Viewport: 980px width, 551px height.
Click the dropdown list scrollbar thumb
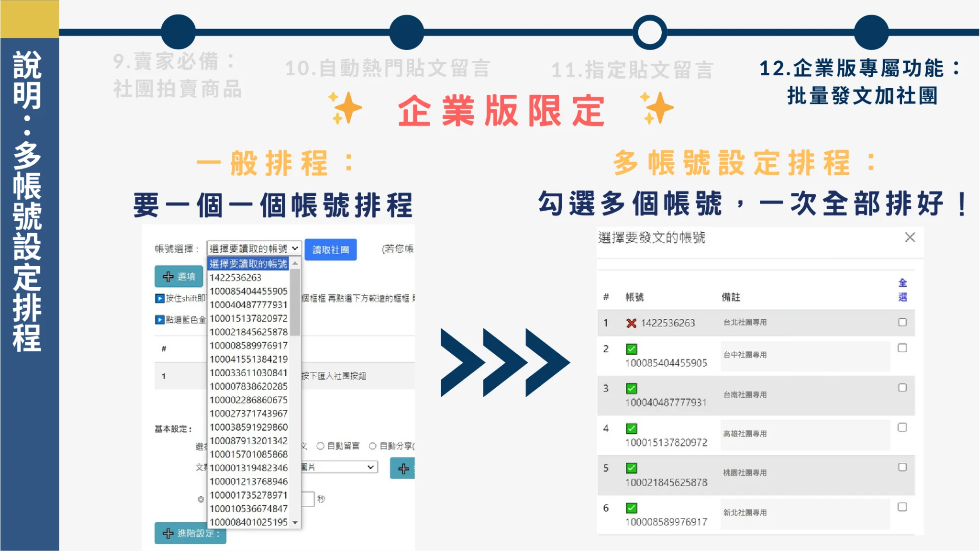point(295,302)
